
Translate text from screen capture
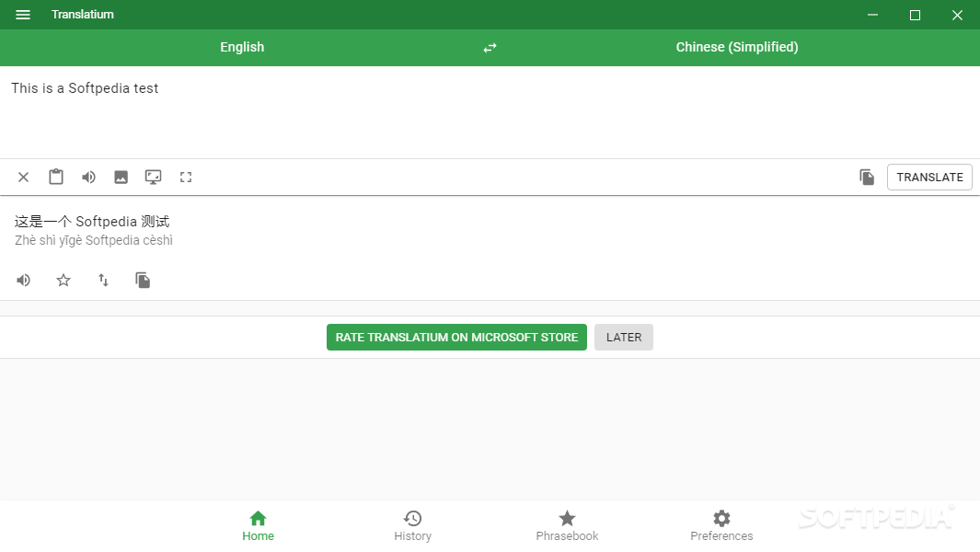pos(153,177)
